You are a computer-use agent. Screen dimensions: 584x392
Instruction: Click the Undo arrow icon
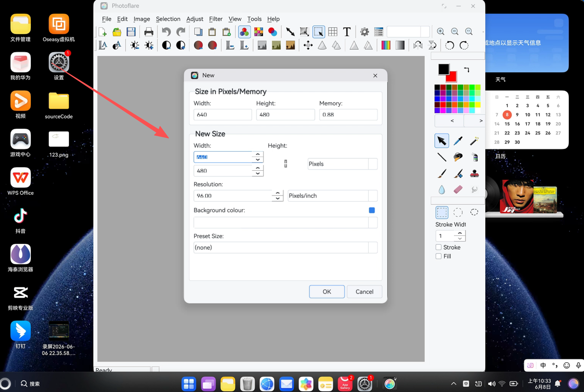[166, 32]
